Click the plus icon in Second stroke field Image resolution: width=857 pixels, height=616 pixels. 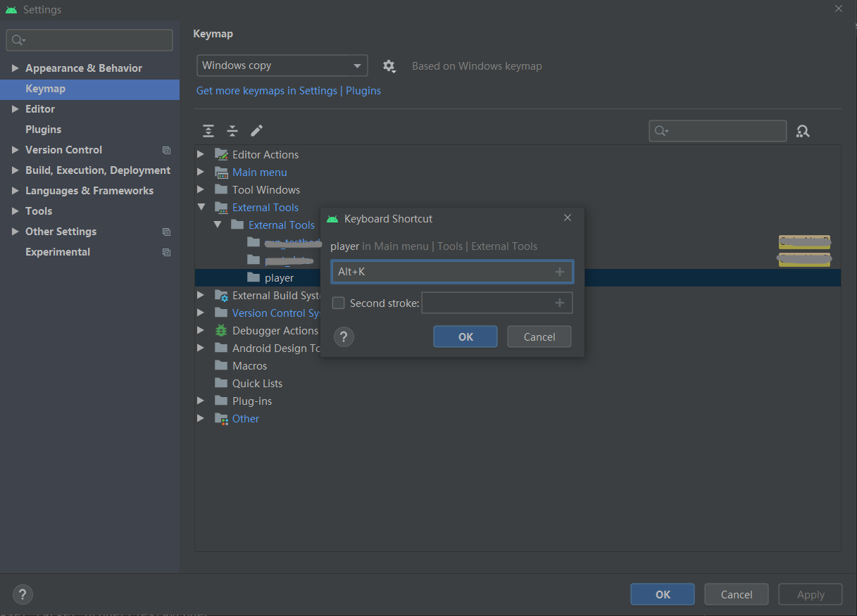(560, 303)
